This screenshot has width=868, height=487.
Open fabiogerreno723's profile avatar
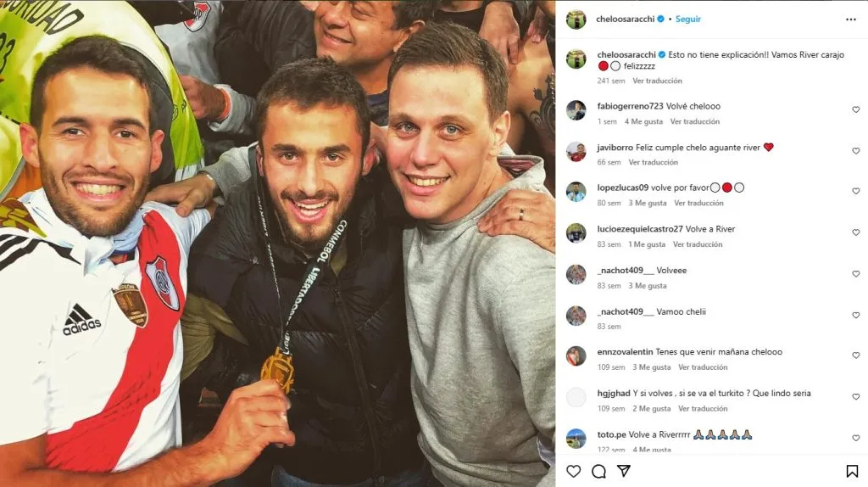click(x=576, y=110)
